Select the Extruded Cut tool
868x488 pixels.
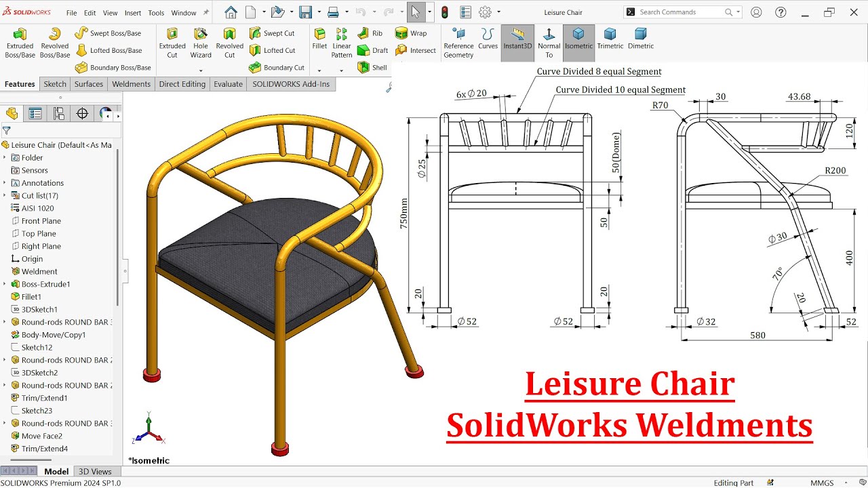click(x=172, y=43)
